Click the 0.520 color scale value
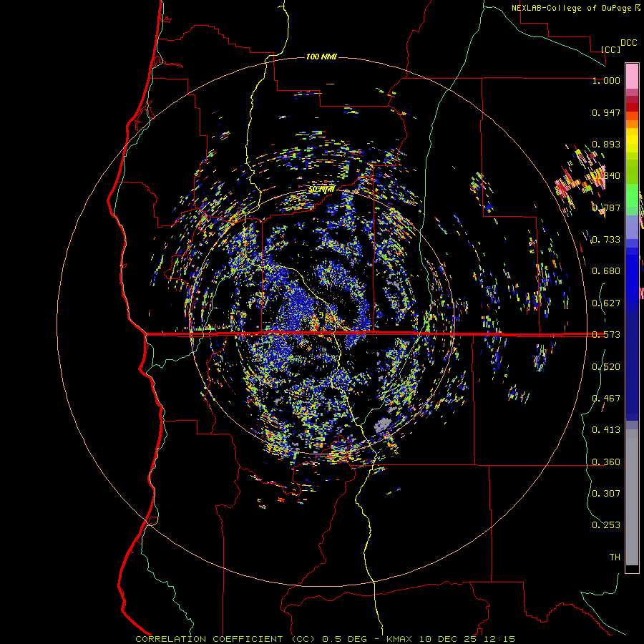Viewport: 644px width, 644px height. coord(606,367)
